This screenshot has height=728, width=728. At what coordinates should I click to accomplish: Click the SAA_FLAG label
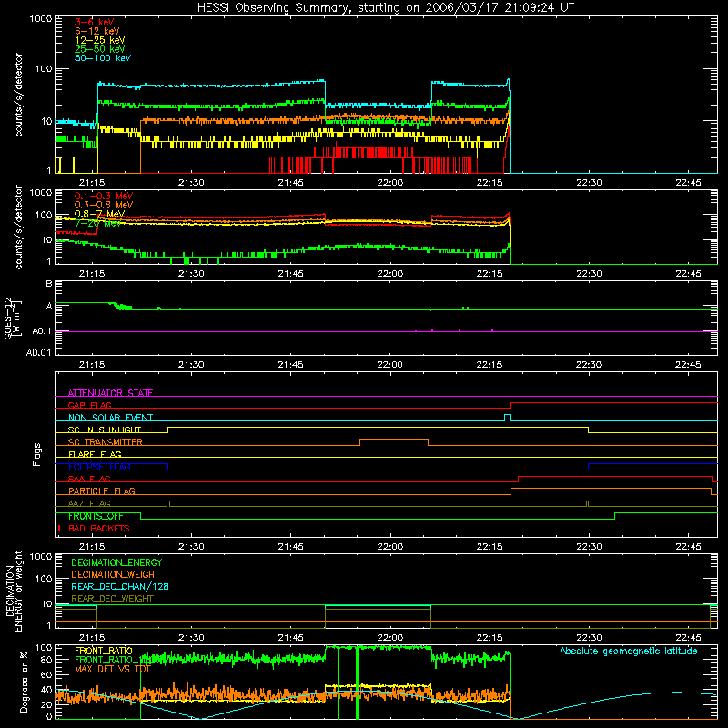coord(89,480)
